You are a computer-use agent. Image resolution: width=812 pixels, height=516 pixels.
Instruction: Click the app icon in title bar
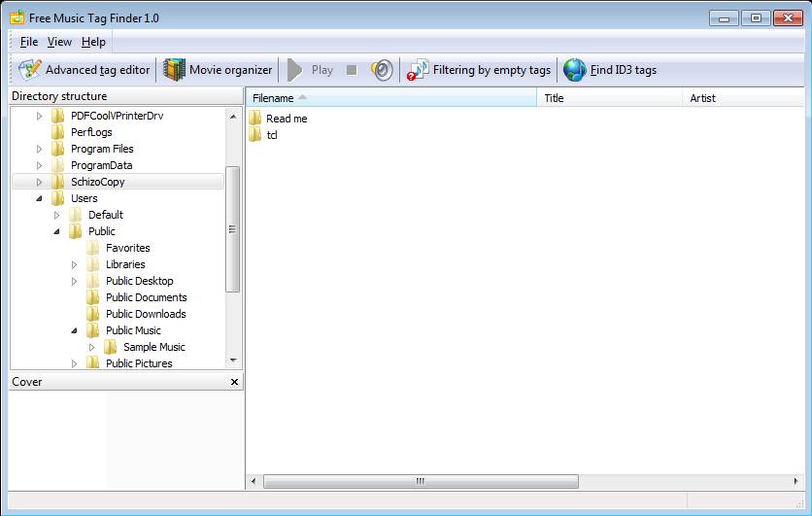pyautogui.click(x=17, y=17)
